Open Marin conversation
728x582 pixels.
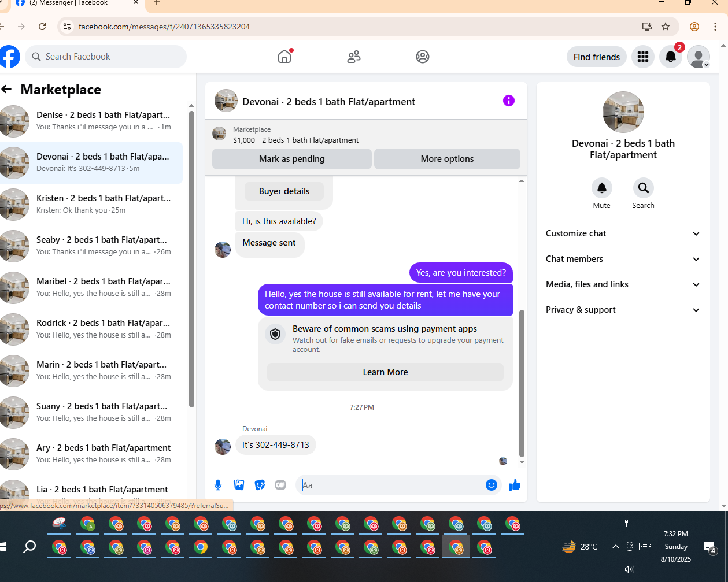(91, 370)
